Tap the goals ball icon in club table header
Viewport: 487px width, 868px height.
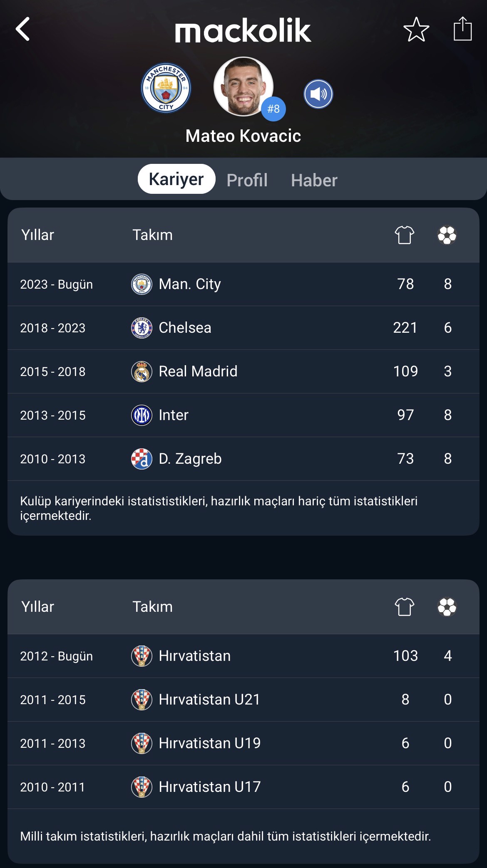tap(447, 235)
